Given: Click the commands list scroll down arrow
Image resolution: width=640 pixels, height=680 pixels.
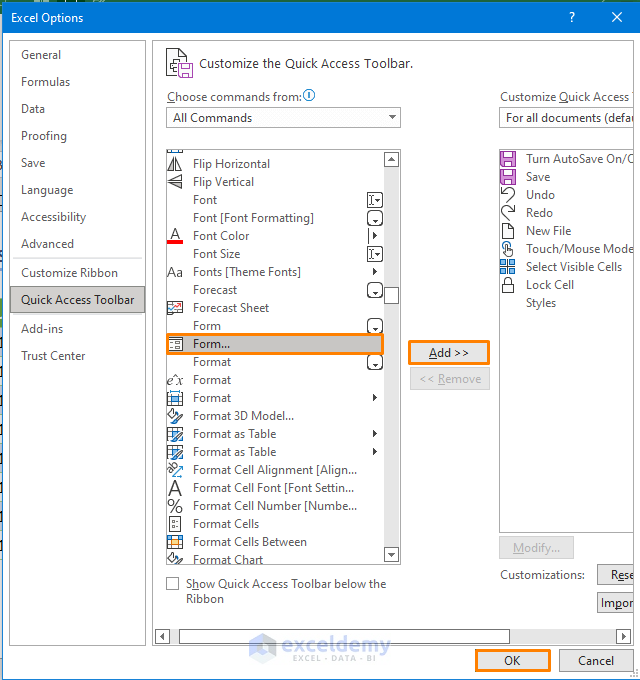Looking at the screenshot, I should click(x=392, y=554).
